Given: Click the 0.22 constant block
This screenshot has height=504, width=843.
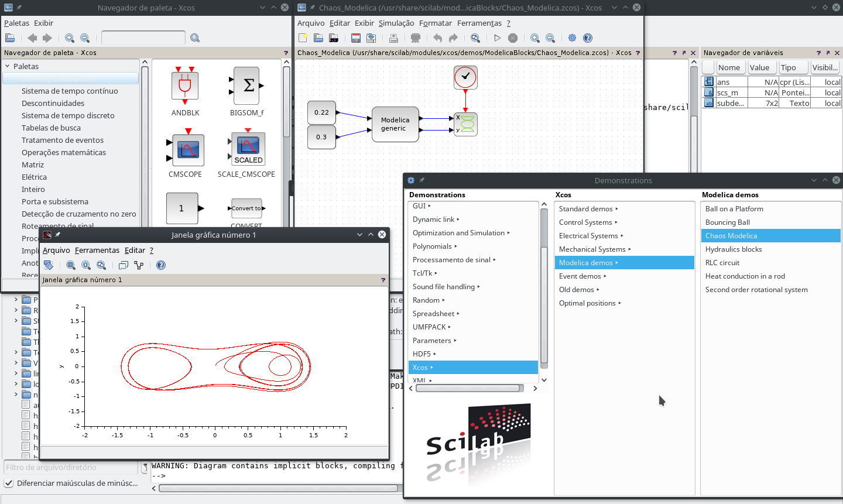Looking at the screenshot, I should pos(321,112).
